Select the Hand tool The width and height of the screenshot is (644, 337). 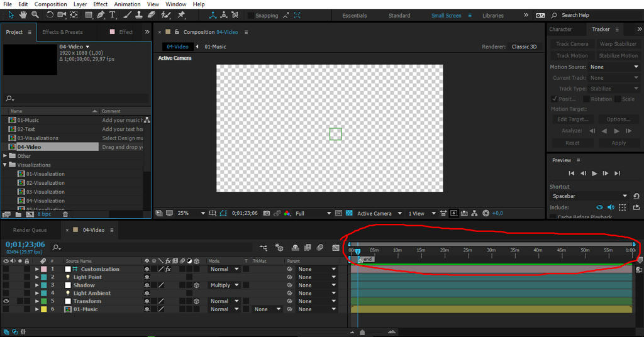[x=23, y=15]
